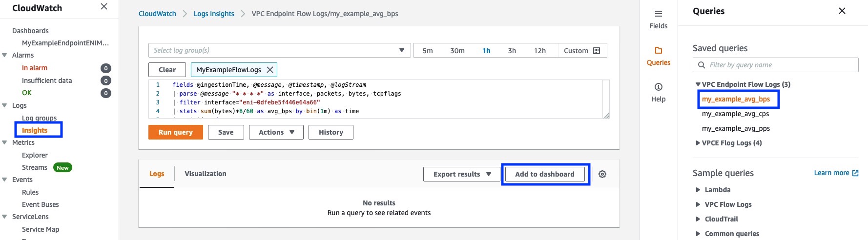This screenshot has height=240, width=868.
Task: Close the CloudWatch navigation sidebar
Action: [104, 6]
